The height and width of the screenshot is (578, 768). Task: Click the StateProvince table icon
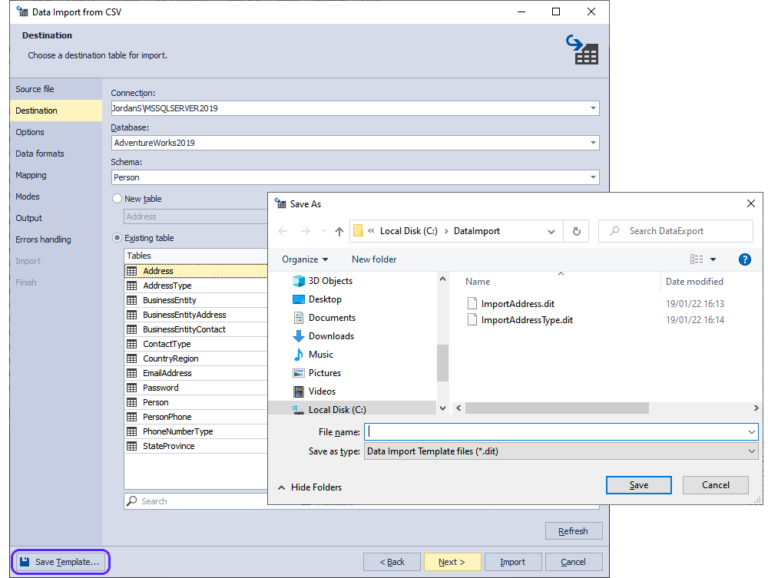[x=132, y=446]
